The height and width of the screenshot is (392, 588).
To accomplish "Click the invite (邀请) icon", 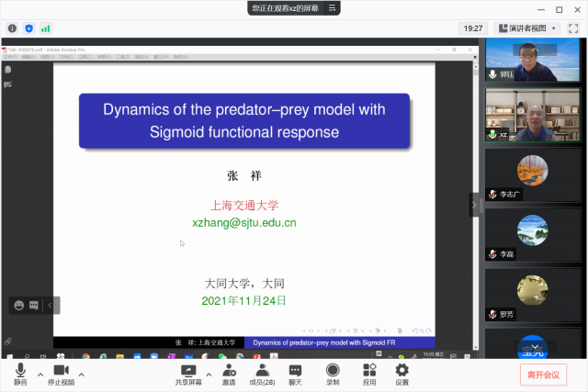I will 228,374.
